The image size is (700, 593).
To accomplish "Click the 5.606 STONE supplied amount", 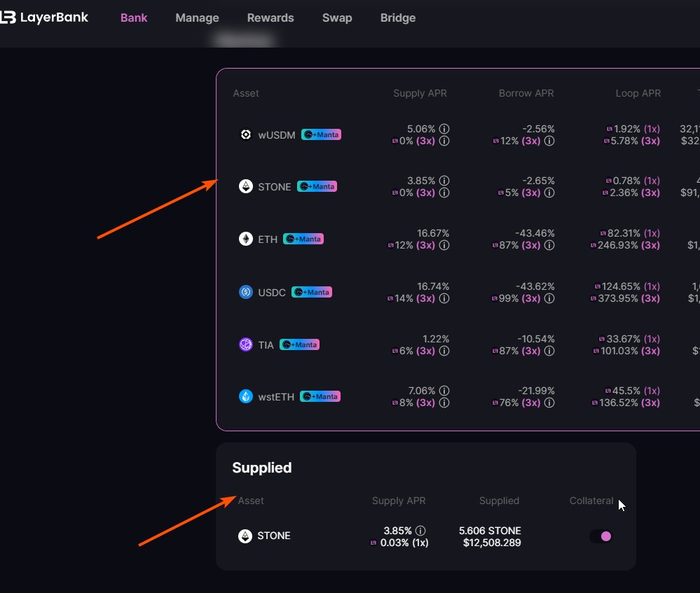I will coord(490,531).
